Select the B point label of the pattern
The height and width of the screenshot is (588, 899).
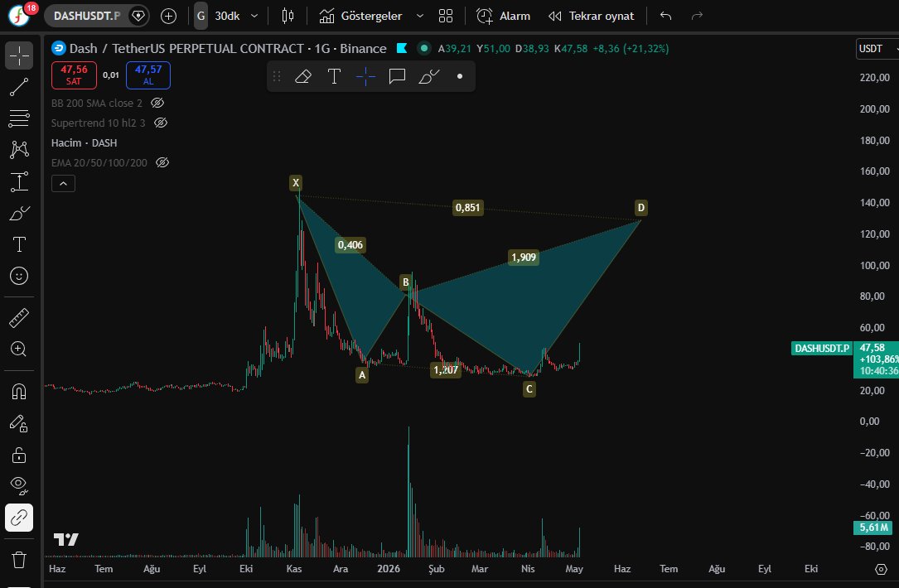(406, 282)
